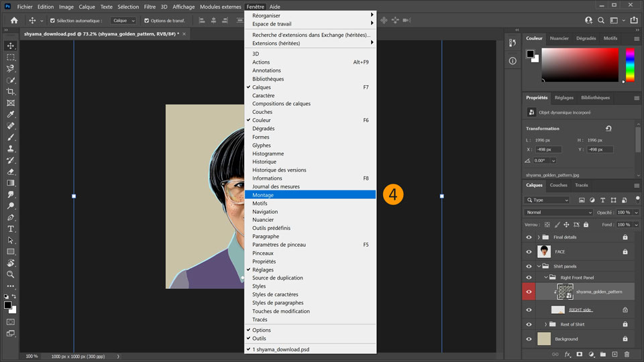Hide the FACE layer

[x=529, y=252]
